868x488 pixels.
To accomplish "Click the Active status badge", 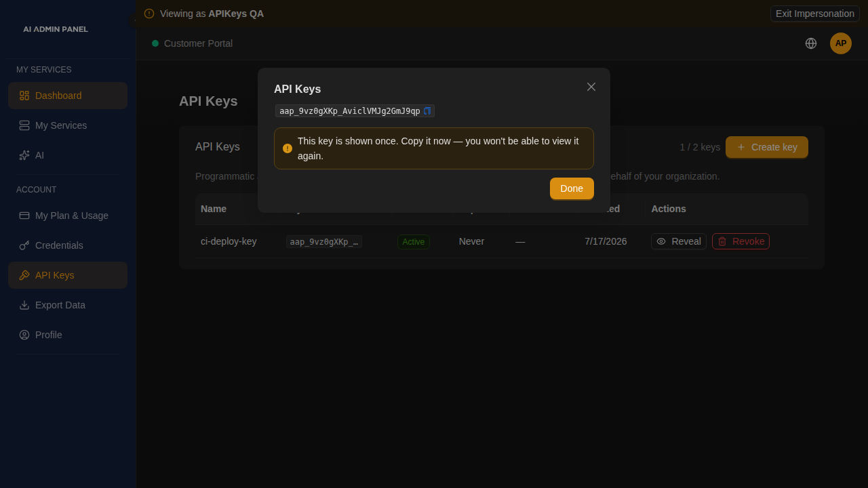I will [414, 242].
